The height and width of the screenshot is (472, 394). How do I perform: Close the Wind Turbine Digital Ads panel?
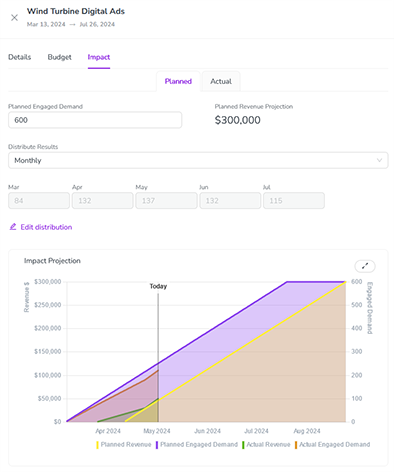tap(14, 18)
